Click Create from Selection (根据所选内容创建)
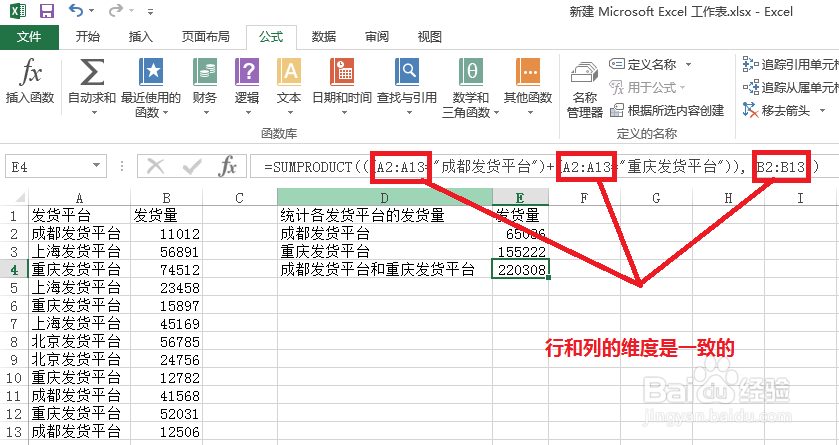This screenshot has width=839, height=445. pos(667,111)
